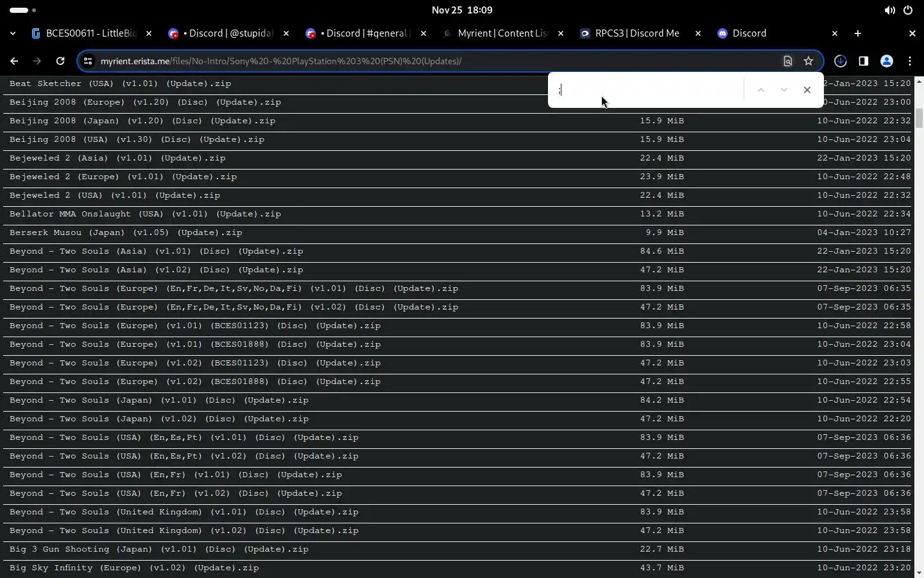Screen dimensions: 924x578
Task: Open the find-in-page search icon in address bar
Action: [788, 61]
